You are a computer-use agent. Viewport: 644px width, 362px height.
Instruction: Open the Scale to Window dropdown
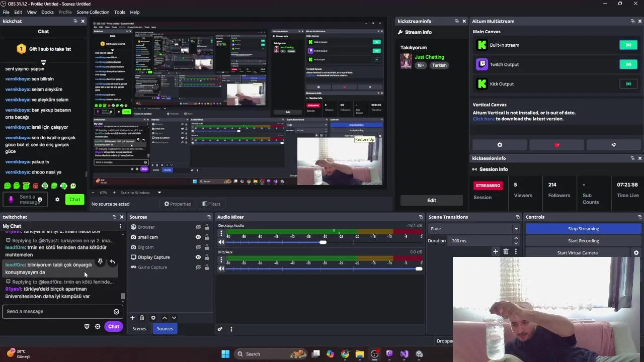pyautogui.click(x=141, y=193)
